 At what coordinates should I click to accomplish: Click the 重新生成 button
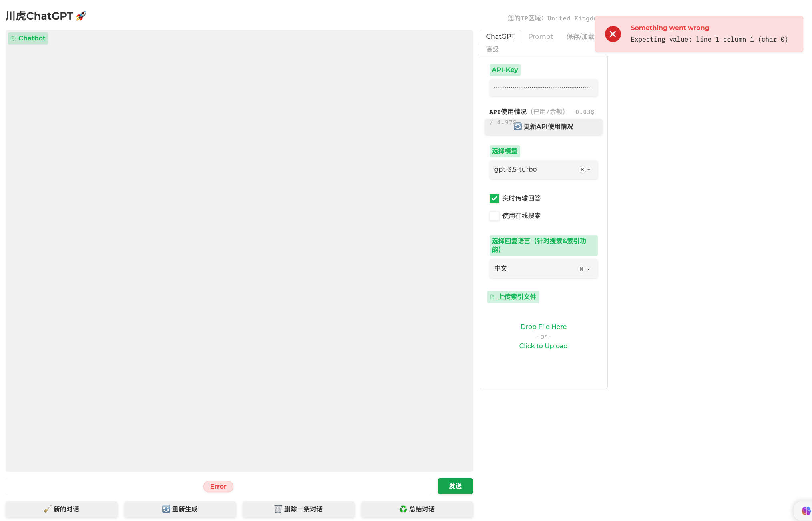coord(180,509)
